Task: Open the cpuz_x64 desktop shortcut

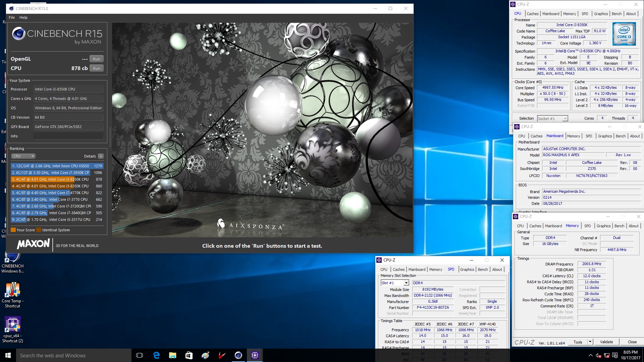Action: coord(12,330)
